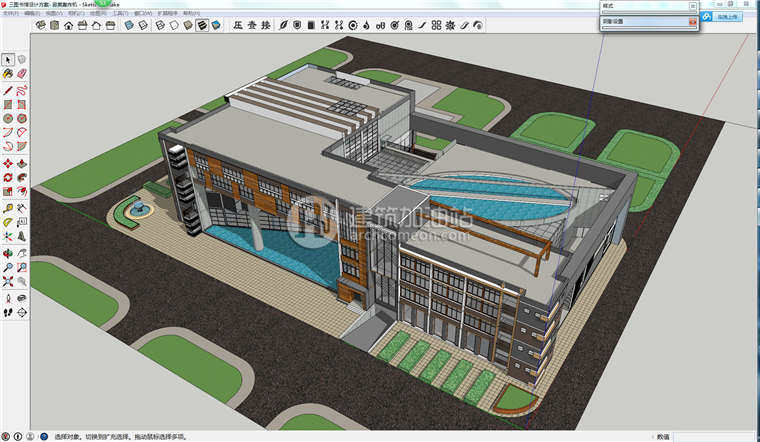The width and height of the screenshot is (760, 442).
Task: Select the Dimension tool
Action: pos(21,208)
